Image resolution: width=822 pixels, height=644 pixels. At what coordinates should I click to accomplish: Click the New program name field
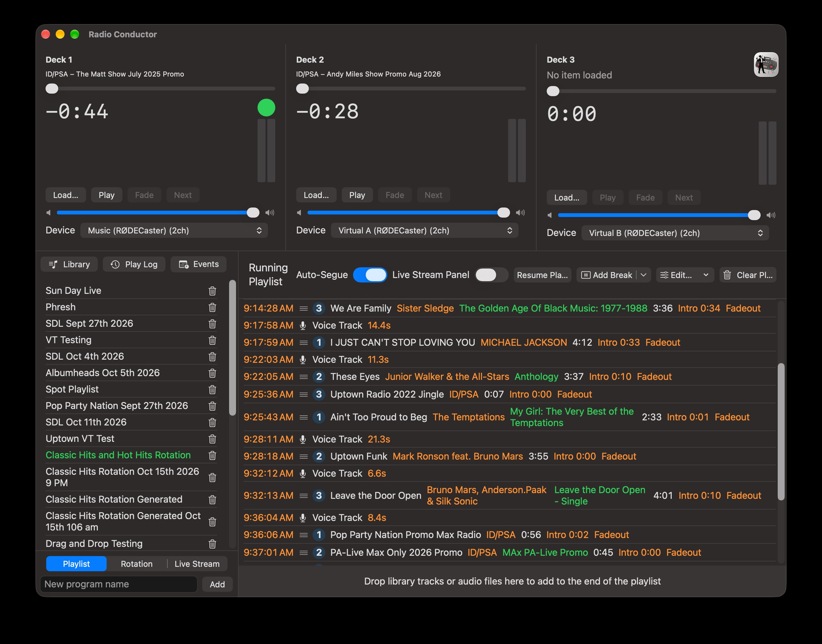point(119,584)
